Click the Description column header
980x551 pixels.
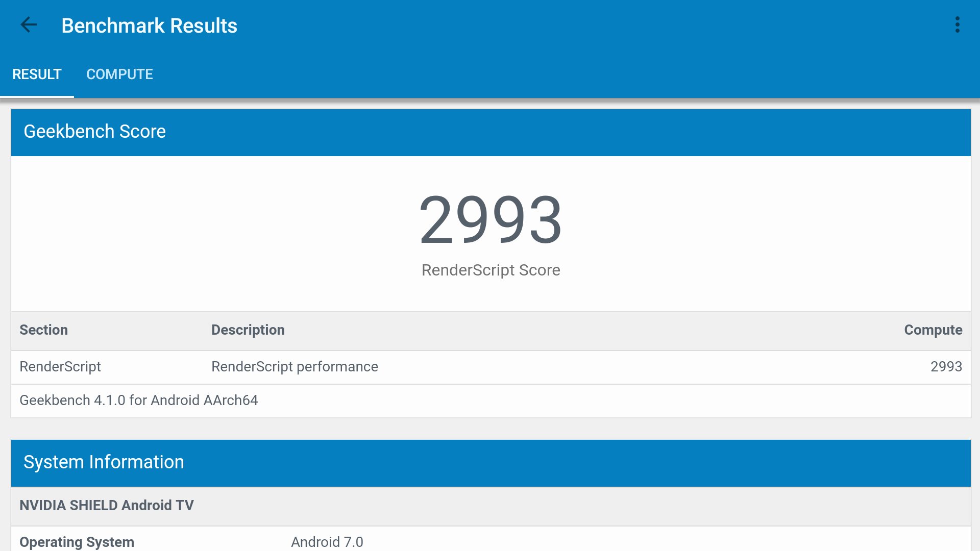click(x=248, y=330)
